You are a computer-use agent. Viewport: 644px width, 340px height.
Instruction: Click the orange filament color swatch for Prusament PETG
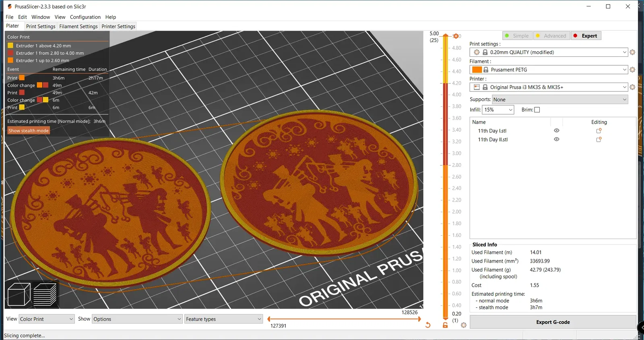pyautogui.click(x=477, y=70)
